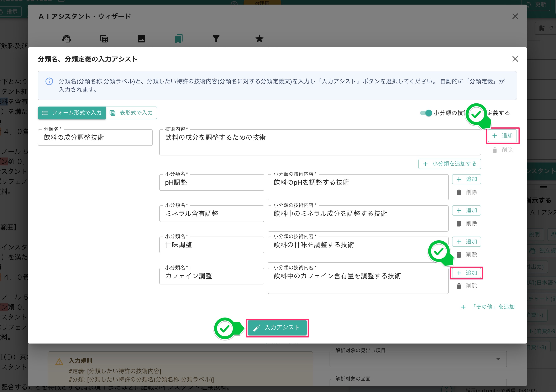Select the headset icon in wizard steps
556x392 pixels.
coord(67,39)
